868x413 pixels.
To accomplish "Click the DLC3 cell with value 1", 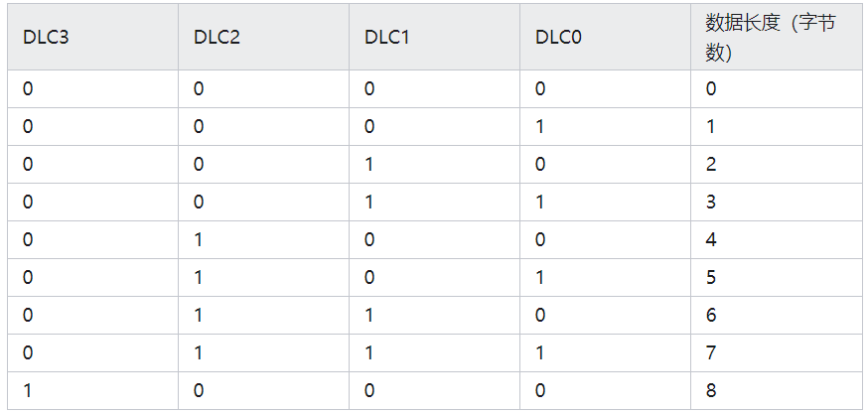I will tap(28, 390).
